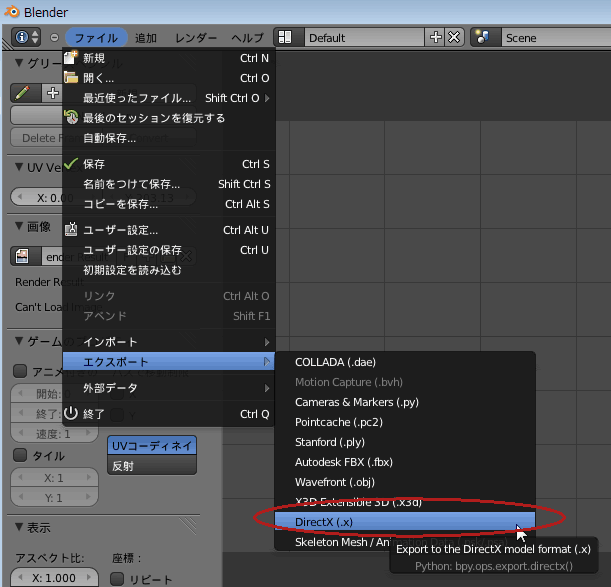The image size is (611, 587).
Task: Open user preferences ユーザー設定...
Action: pos(168,230)
